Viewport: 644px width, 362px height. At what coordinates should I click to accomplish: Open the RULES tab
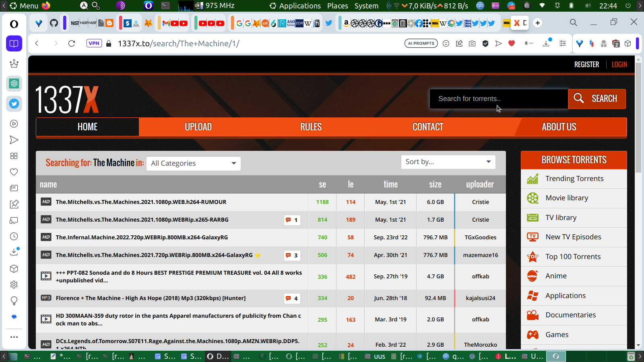[311, 127]
